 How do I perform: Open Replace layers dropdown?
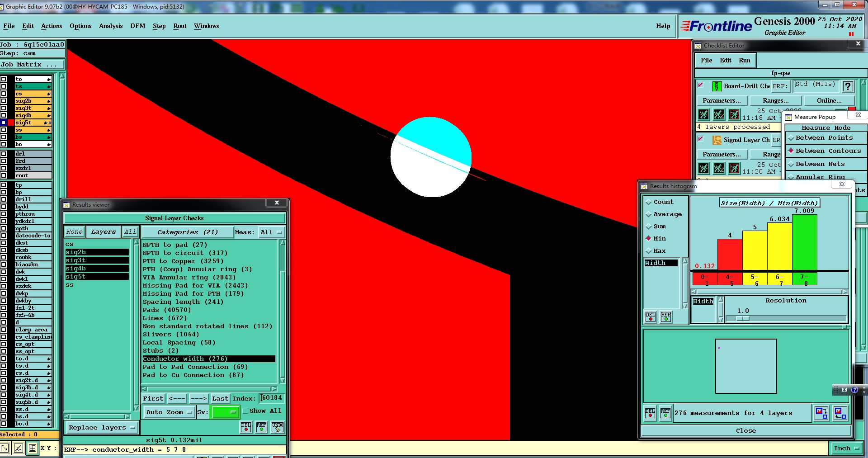click(102, 428)
